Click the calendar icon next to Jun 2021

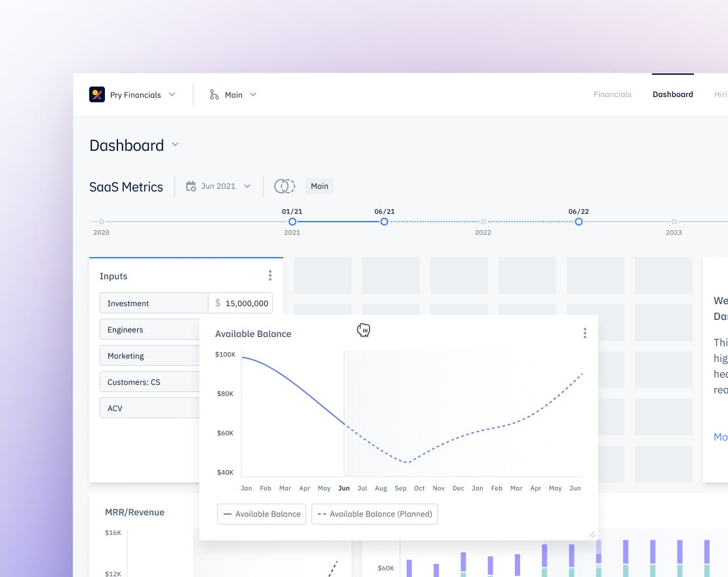click(x=191, y=186)
